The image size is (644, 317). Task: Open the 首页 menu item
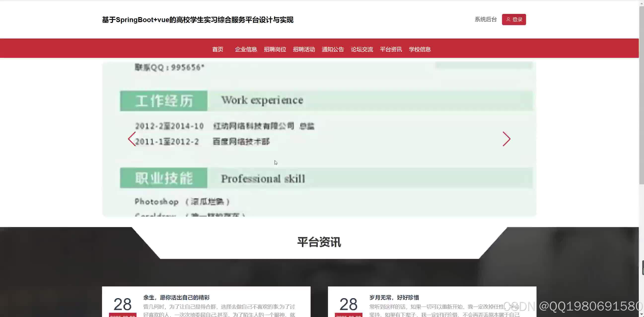click(218, 49)
